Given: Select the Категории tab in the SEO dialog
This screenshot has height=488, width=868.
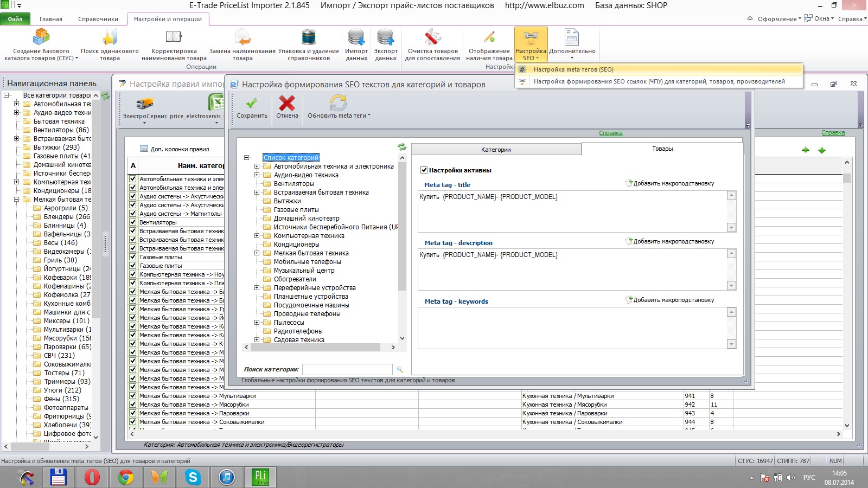Looking at the screenshot, I should [496, 150].
